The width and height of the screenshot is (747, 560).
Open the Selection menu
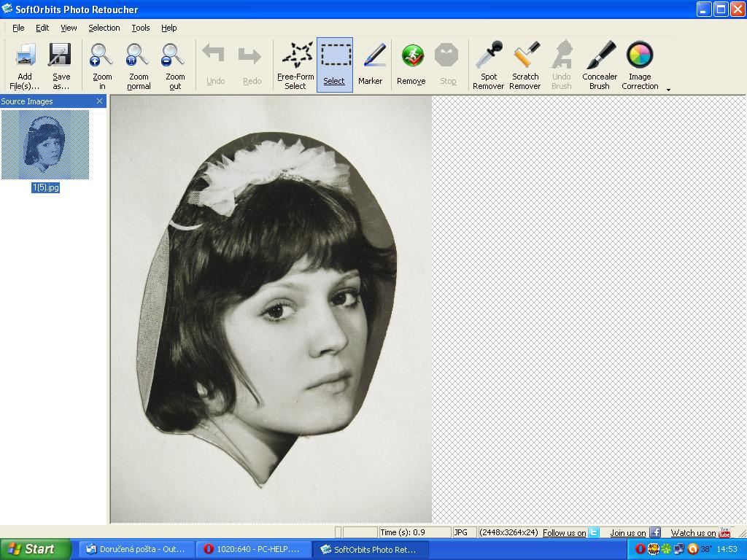(104, 28)
